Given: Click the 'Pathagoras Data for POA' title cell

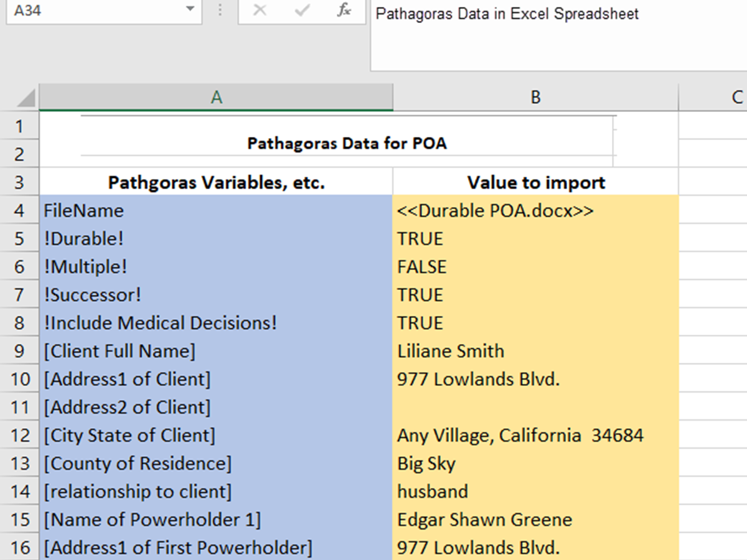Looking at the screenshot, I should [x=347, y=143].
